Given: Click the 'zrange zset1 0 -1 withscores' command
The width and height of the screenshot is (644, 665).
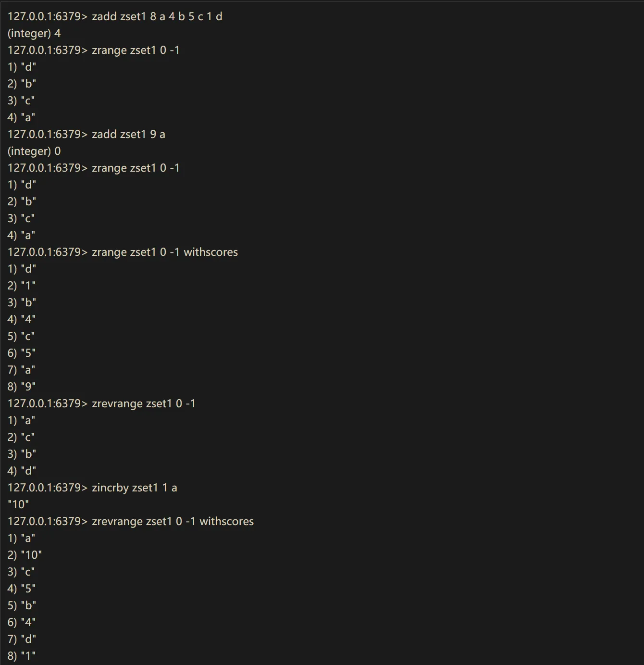Looking at the screenshot, I should pos(164,252).
